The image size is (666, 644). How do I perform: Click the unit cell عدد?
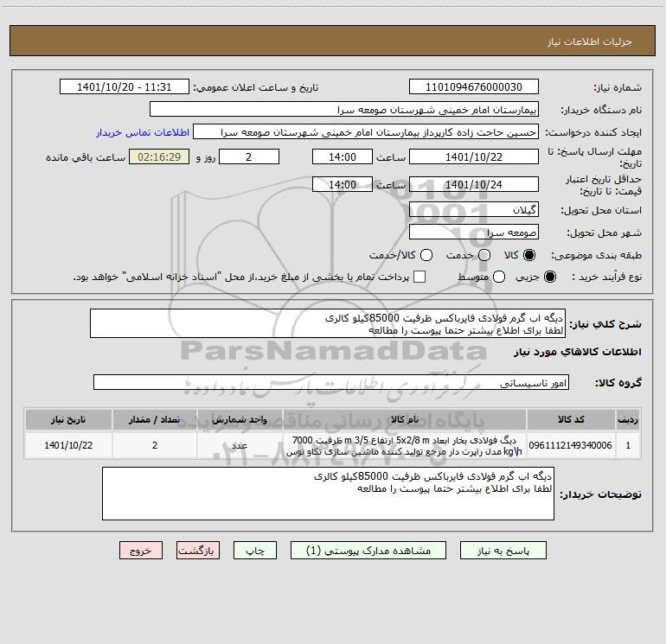(x=240, y=445)
